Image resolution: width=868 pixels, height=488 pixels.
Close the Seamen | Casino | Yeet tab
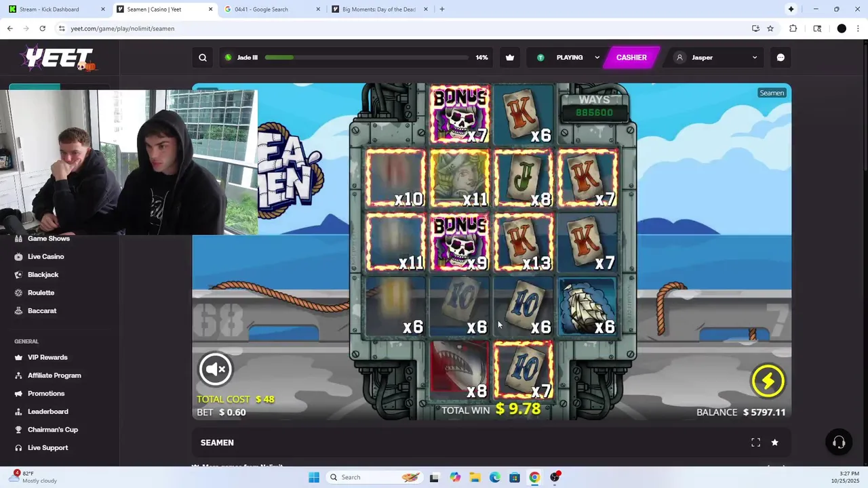(x=210, y=9)
